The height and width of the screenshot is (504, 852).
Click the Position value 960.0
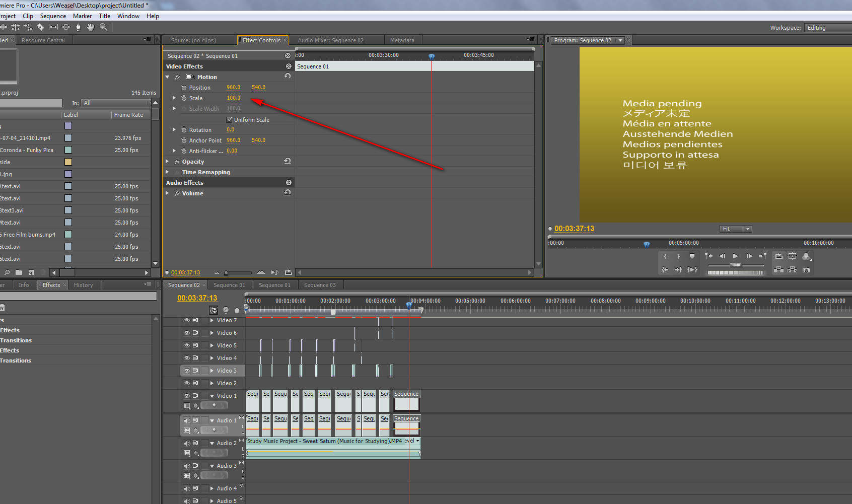pos(234,88)
